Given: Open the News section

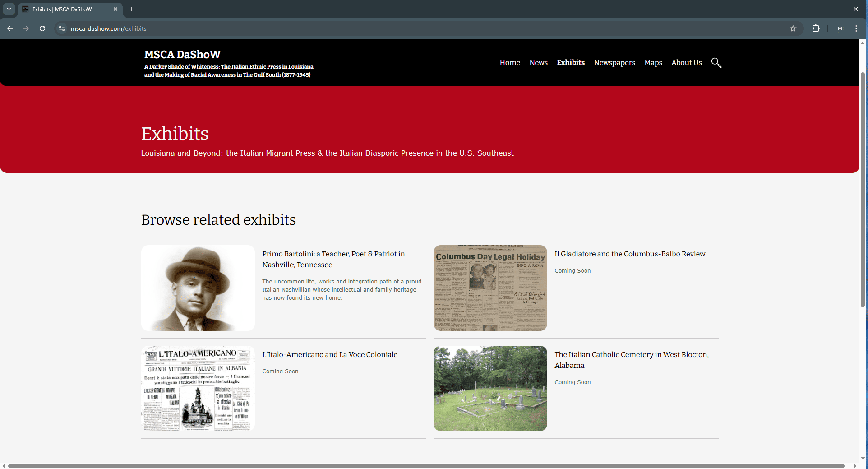Looking at the screenshot, I should coord(538,63).
